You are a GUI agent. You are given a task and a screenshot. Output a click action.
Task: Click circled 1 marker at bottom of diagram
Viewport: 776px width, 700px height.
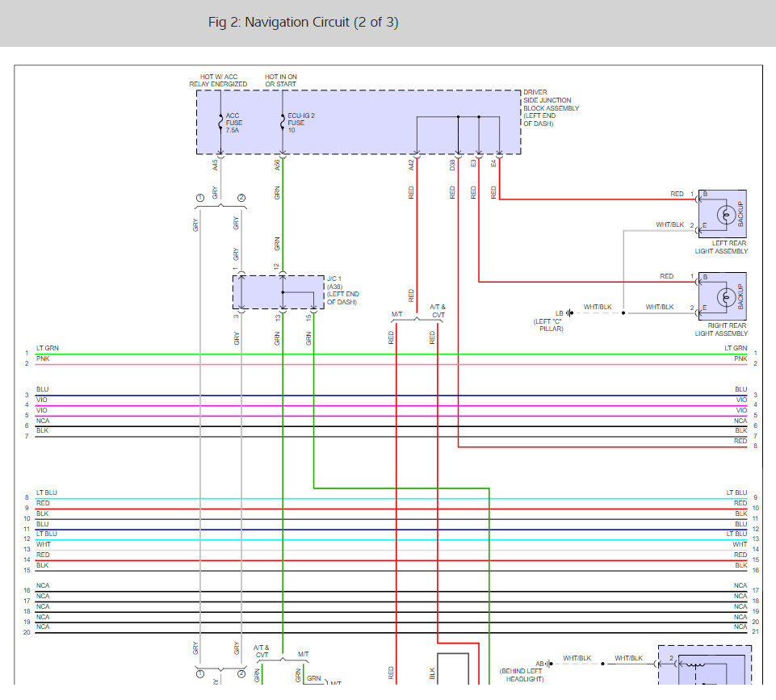pos(200,674)
